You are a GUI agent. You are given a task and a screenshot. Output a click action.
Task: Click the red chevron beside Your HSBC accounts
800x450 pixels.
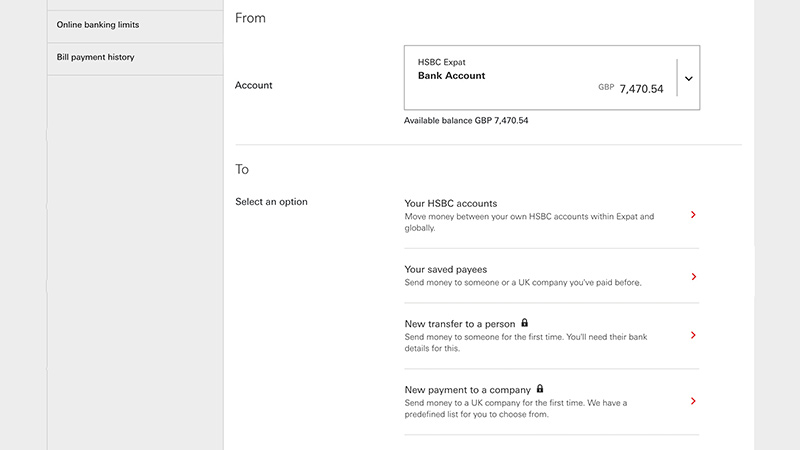pos(693,215)
